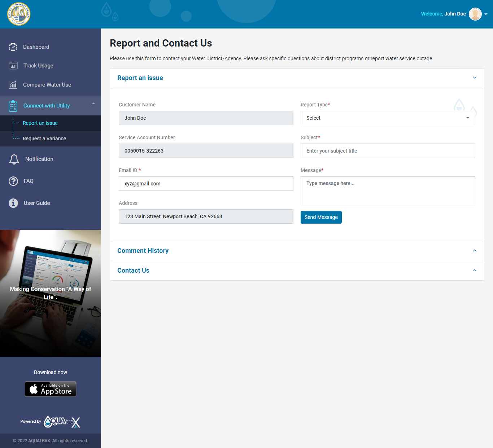Click the FAQ question mark icon
The width and height of the screenshot is (493, 448).
13,181
